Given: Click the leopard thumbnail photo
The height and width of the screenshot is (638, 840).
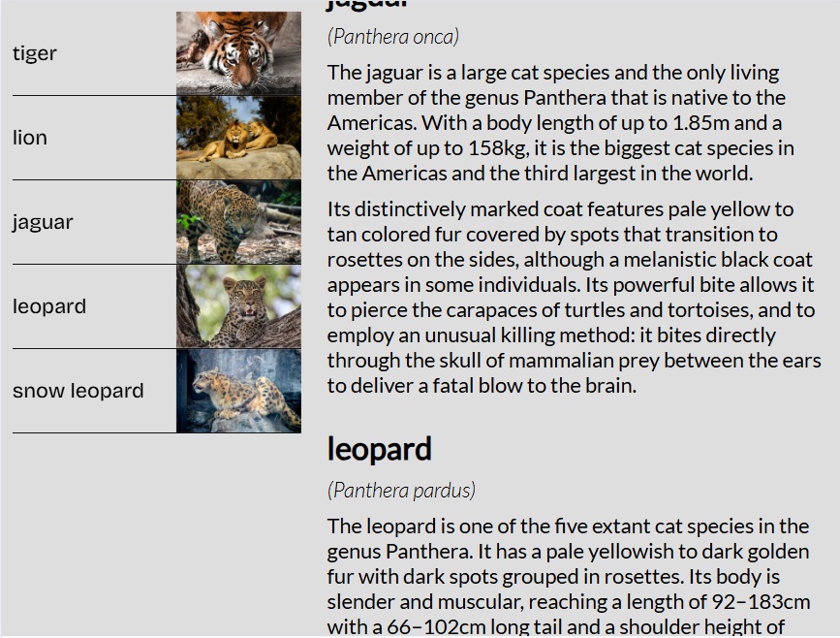Looking at the screenshot, I should point(238,306).
